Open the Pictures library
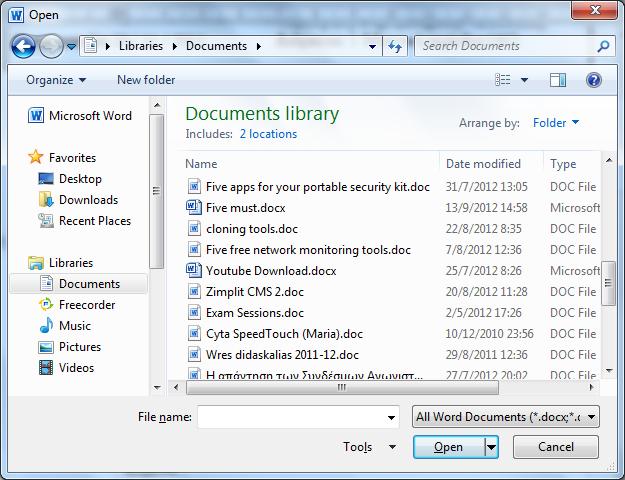Screen dimensions: 625x480 [x=69, y=347]
